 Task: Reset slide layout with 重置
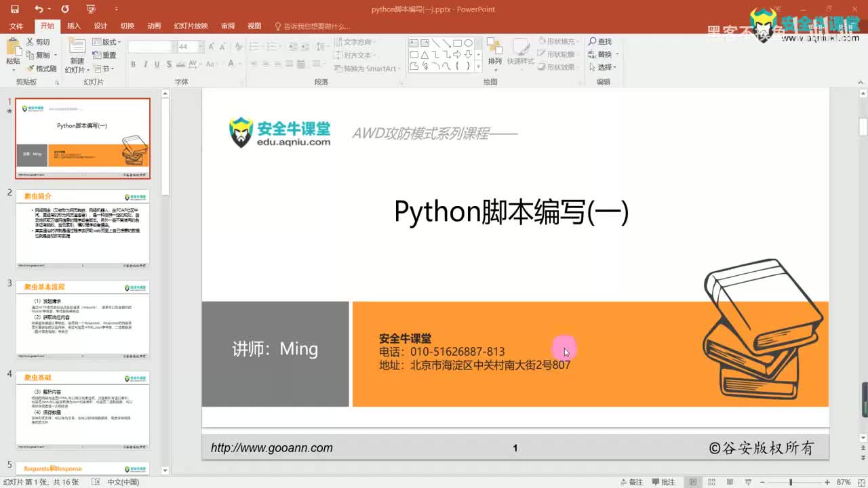(x=105, y=55)
